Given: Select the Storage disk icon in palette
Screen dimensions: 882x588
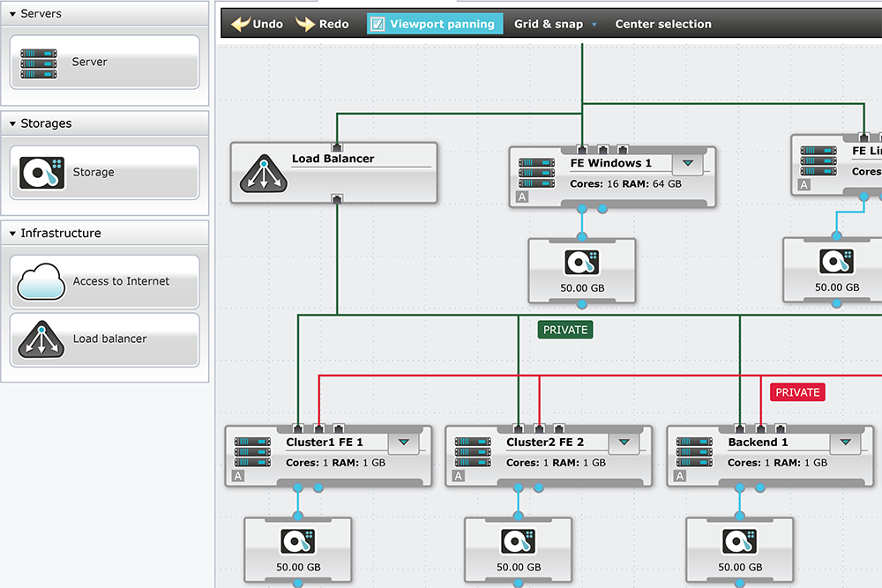Looking at the screenshot, I should coord(41,173).
